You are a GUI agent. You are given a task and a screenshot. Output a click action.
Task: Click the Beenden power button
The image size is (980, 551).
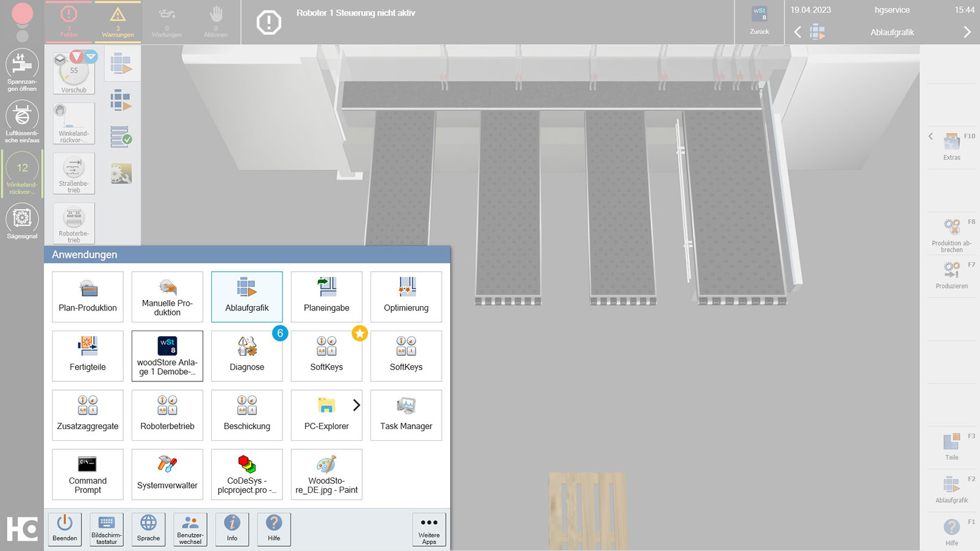coord(65,529)
